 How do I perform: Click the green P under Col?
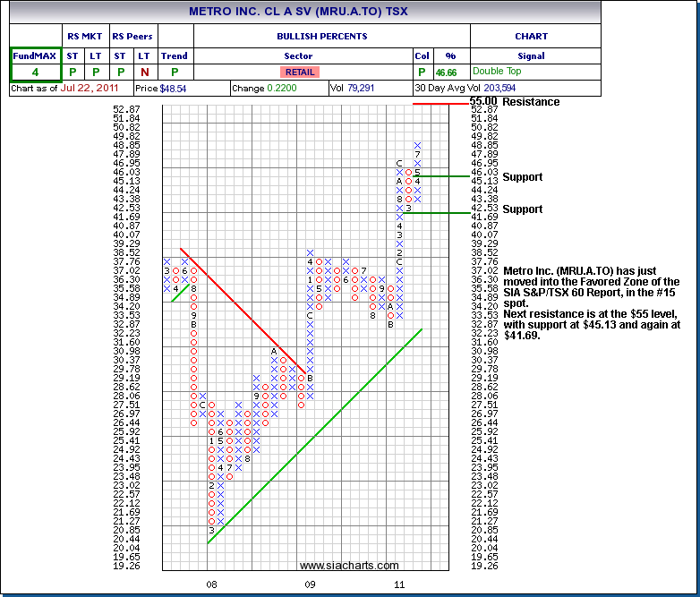click(x=422, y=72)
